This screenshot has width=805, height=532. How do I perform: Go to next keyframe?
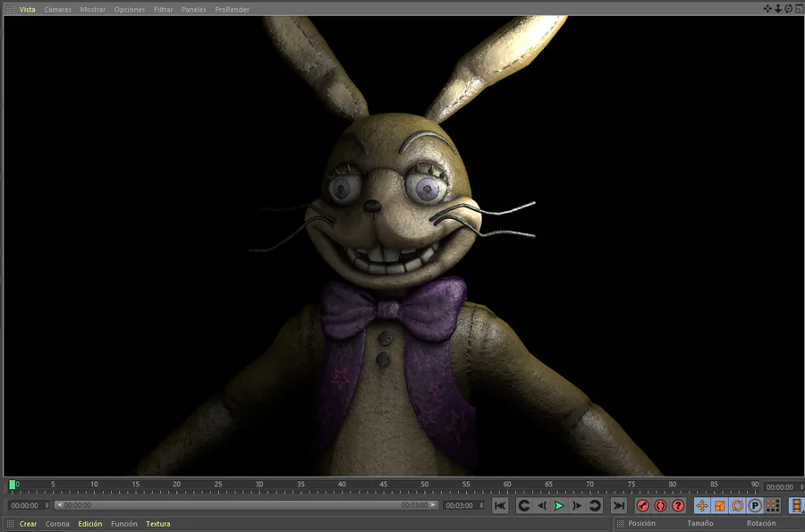(x=595, y=506)
